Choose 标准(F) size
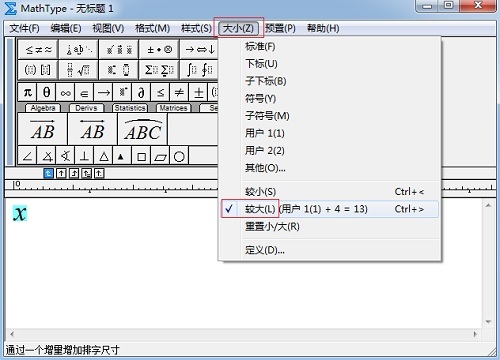The height and width of the screenshot is (360, 500). [330, 47]
